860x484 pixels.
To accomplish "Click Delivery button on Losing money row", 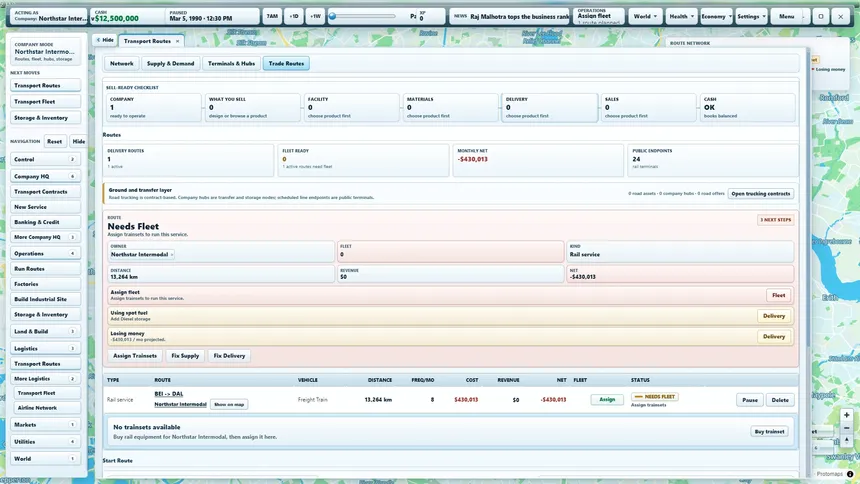I will 774,336.
